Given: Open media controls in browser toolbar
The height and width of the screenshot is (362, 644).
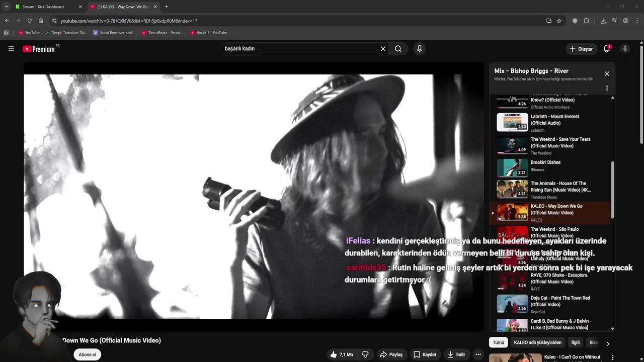Looking at the screenshot, I should pos(614,21).
